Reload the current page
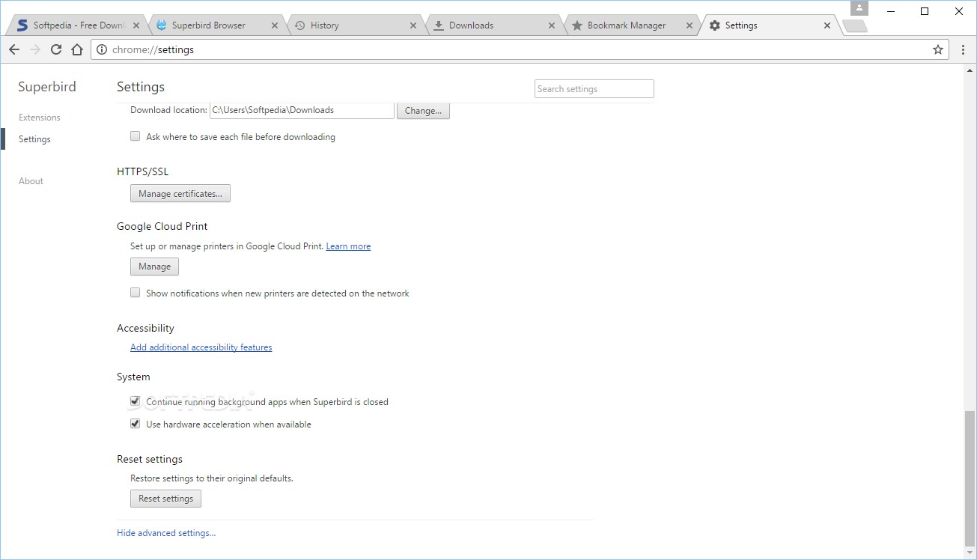The width and height of the screenshot is (977, 560). 56,49
